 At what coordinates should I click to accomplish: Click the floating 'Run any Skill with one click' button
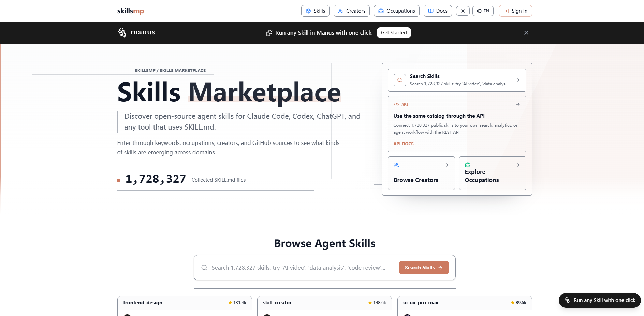[x=600, y=300]
